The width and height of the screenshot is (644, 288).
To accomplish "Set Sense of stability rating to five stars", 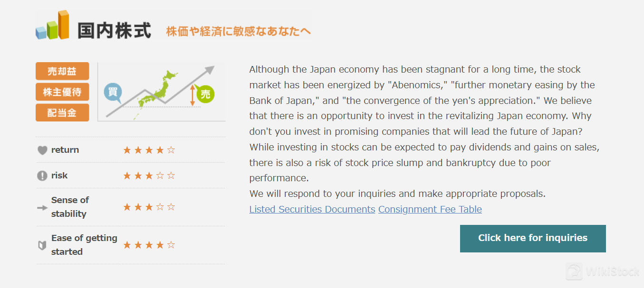I will (x=171, y=206).
